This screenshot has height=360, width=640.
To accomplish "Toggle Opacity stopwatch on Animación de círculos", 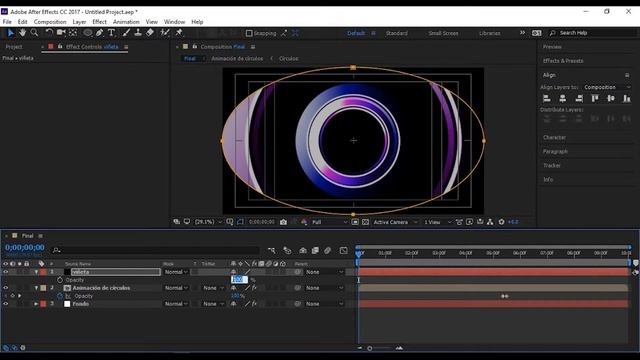I will tap(60, 296).
